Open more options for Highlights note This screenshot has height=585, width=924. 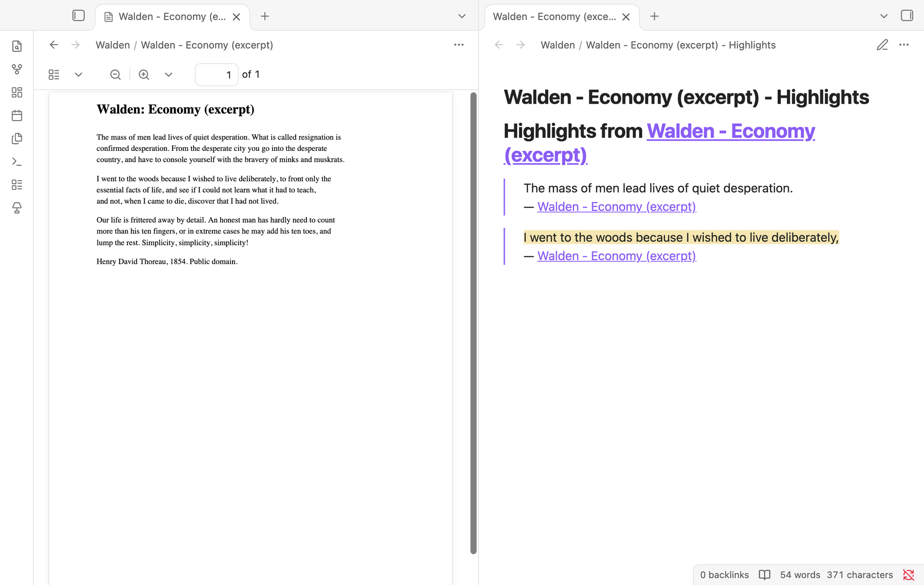[x=904, y=45]
